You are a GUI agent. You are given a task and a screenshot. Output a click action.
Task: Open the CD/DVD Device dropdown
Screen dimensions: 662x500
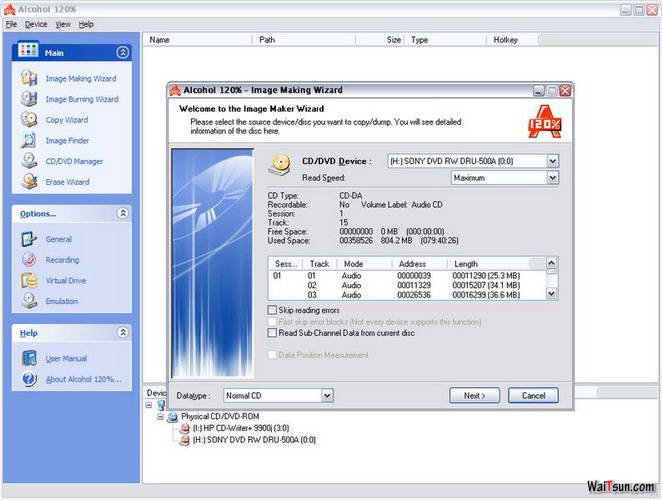[552, 160]
